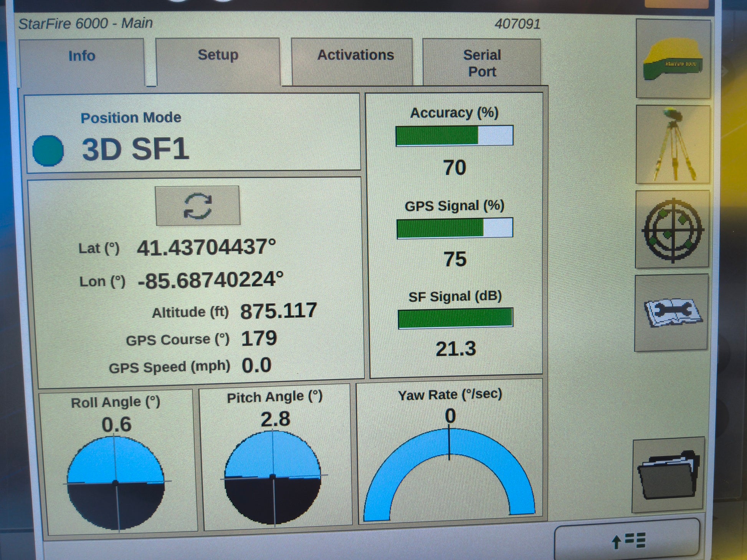Switch to the Info tab
This screenshot has width=747, height=560.
tap(82, 56)
